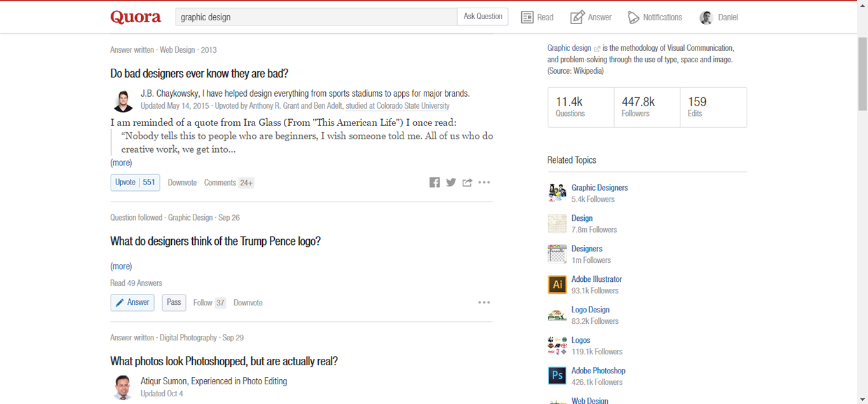Share J.B. Chaykowsky's answer on Facebook
The height and width of the screenshot is (404, 868).
coord(435,183)
